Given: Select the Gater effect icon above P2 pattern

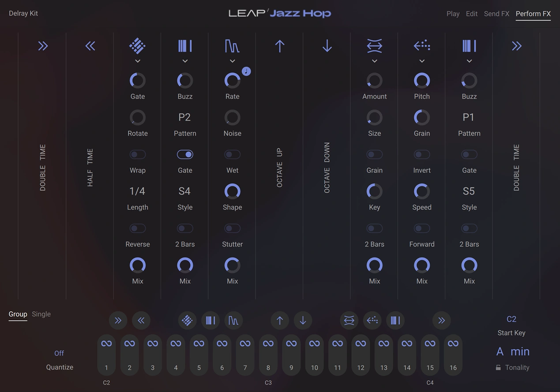Looking at the screenshot, I should pos(184,45).
